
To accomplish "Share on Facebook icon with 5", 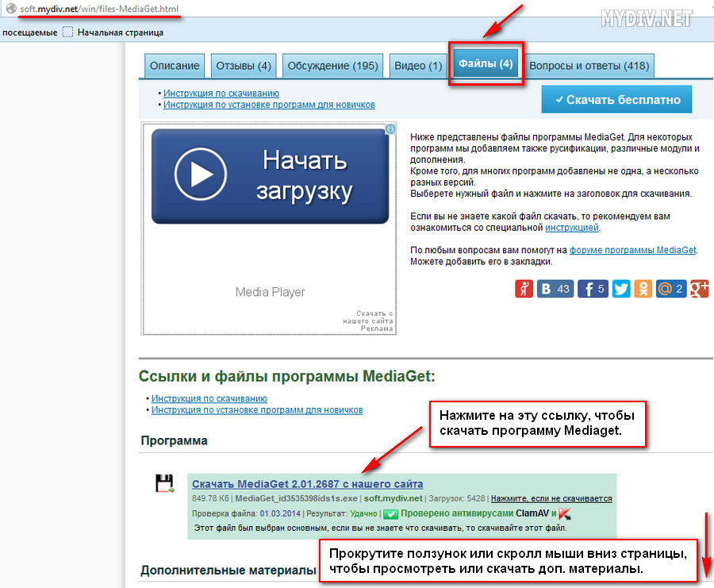I will [593, 289].
